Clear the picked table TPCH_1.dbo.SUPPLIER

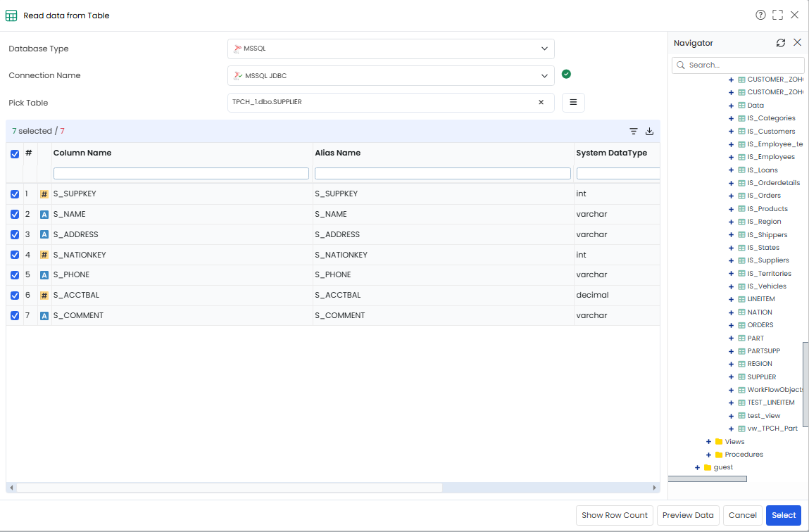(541, 102)
